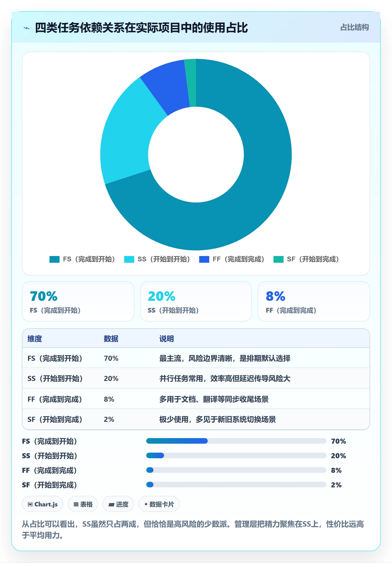
Task: Click the 数据卡片 tag chip
Action: click(159, 504)
